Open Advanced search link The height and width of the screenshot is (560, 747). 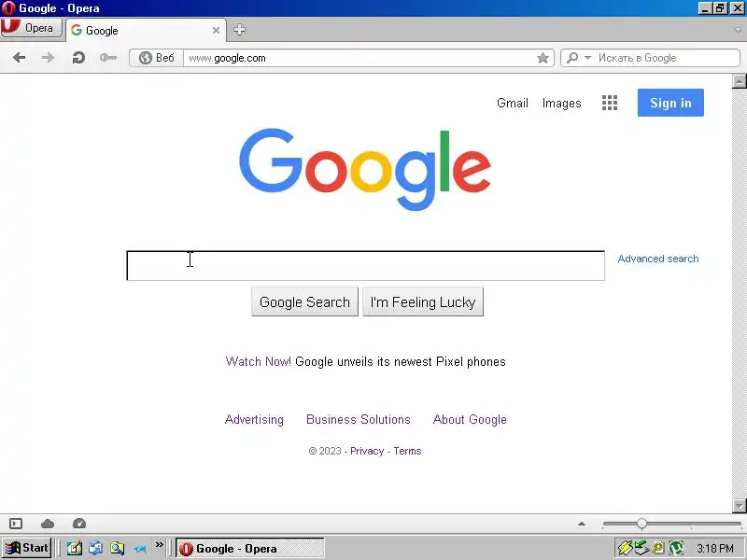[658, 259]
